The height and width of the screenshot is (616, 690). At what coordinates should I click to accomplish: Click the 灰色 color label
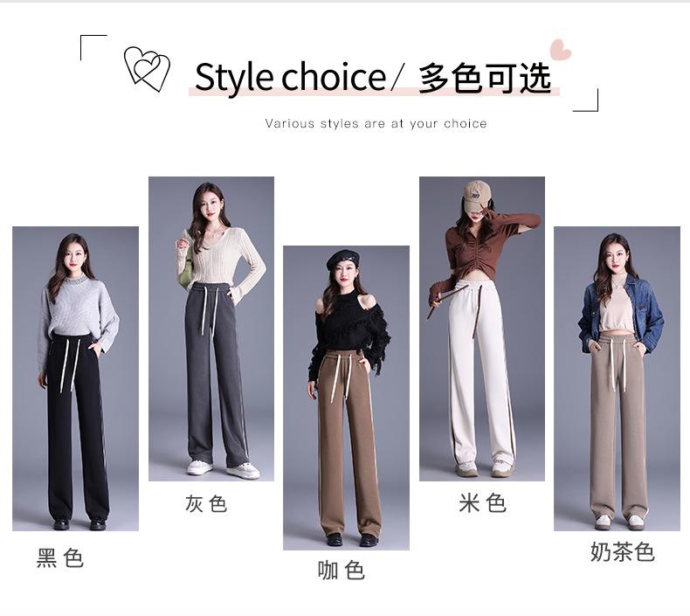click(206, 503)
